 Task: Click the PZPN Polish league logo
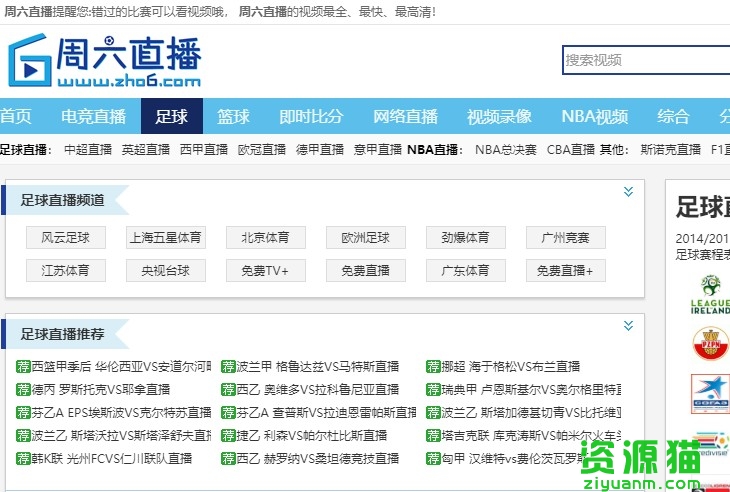[710, 344]
